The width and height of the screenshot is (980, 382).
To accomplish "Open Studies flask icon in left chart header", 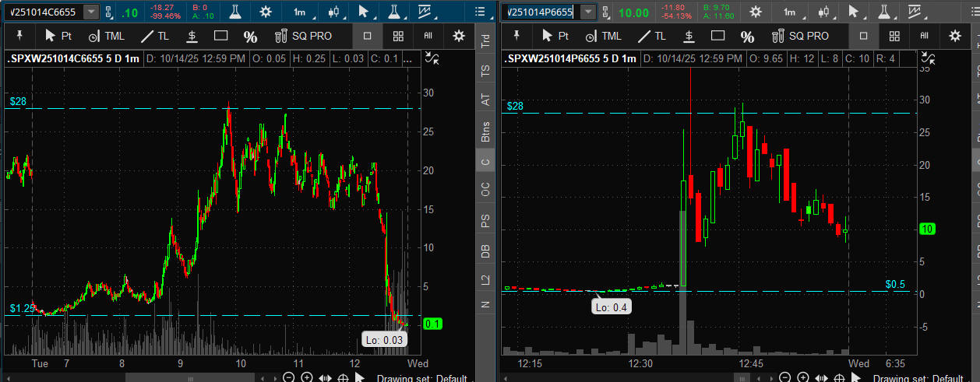I will click(x=235, y=12).
